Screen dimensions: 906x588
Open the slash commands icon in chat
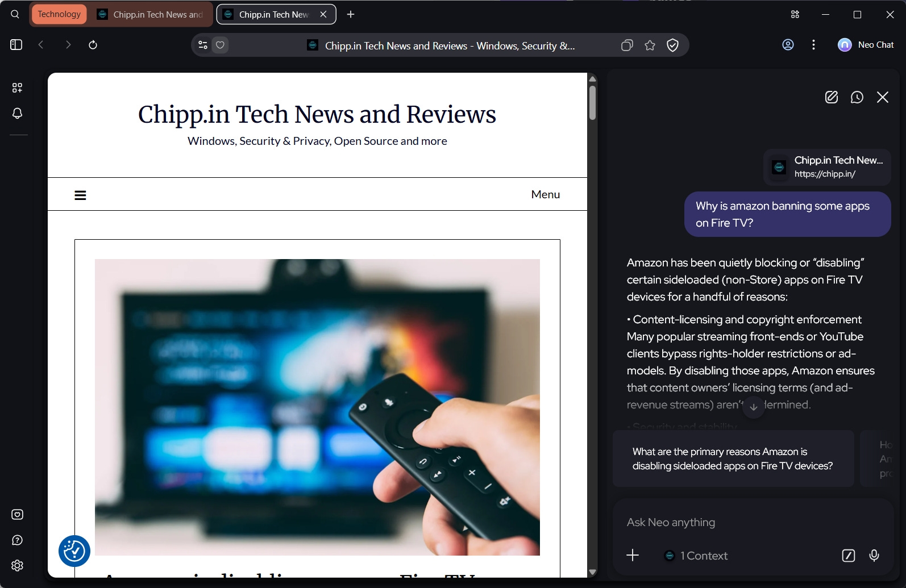(849, 556)
